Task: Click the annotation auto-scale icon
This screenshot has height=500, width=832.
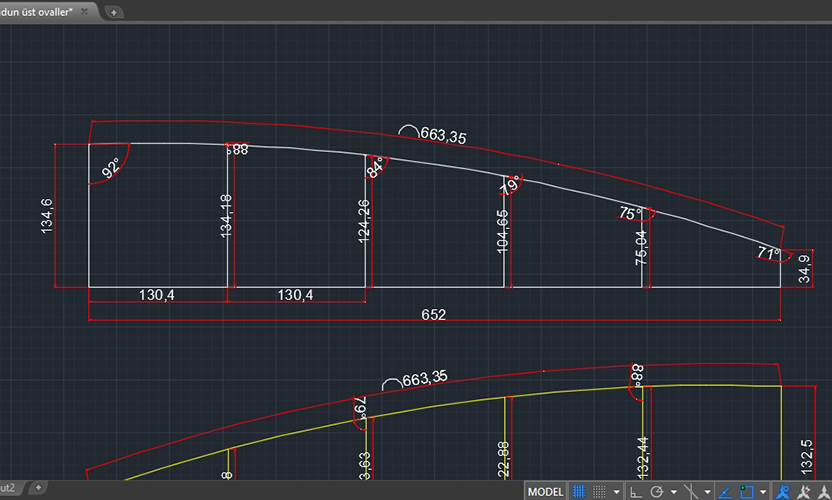Action: click(803, 492)
